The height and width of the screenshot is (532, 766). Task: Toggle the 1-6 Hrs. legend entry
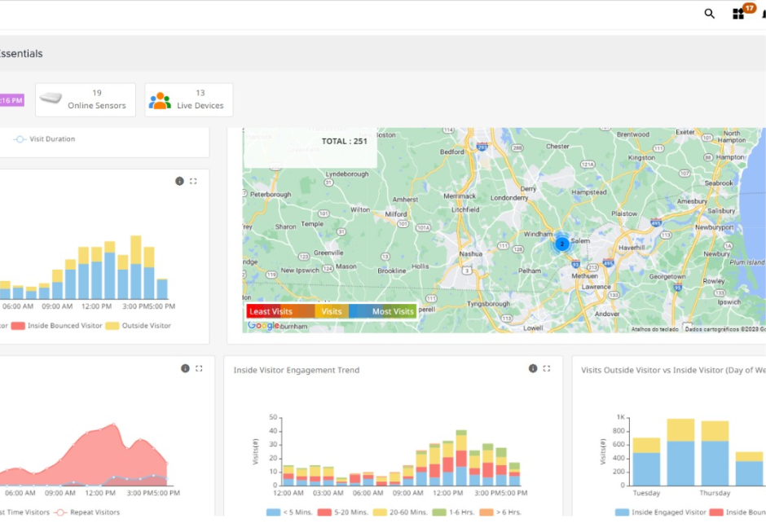(x=453, y=512)
